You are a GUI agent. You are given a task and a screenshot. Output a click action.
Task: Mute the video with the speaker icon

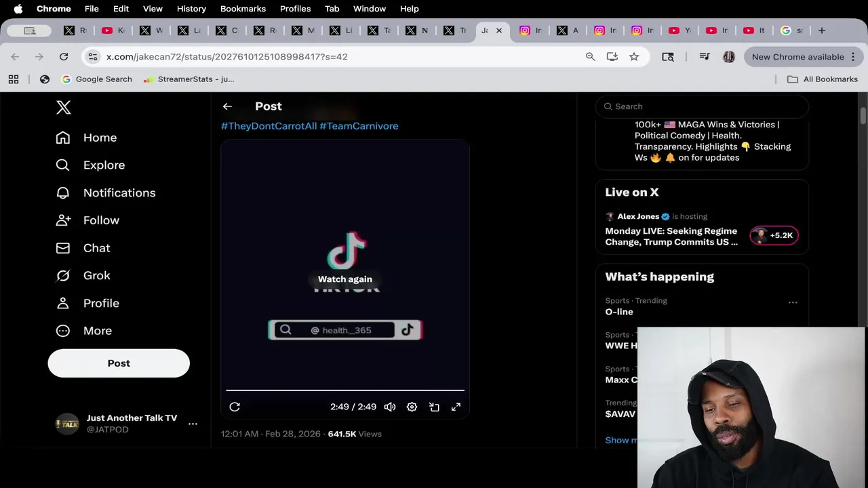(x=390, y=407)
